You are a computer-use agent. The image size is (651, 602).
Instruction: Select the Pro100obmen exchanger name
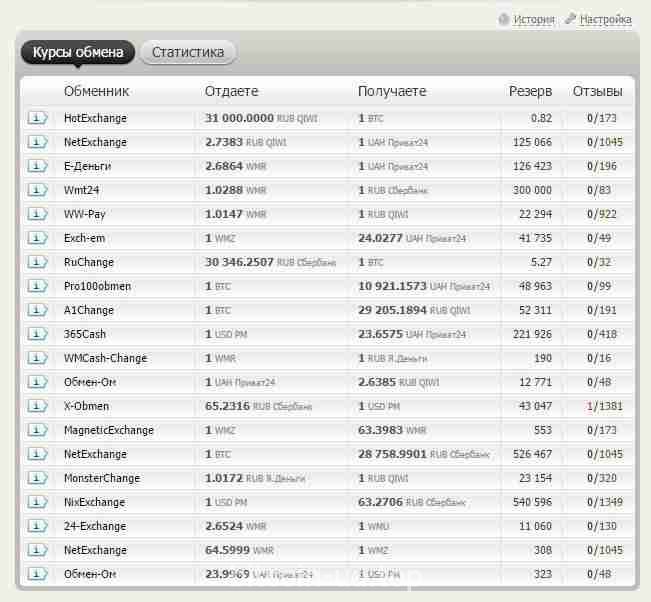tap(98, 286)
